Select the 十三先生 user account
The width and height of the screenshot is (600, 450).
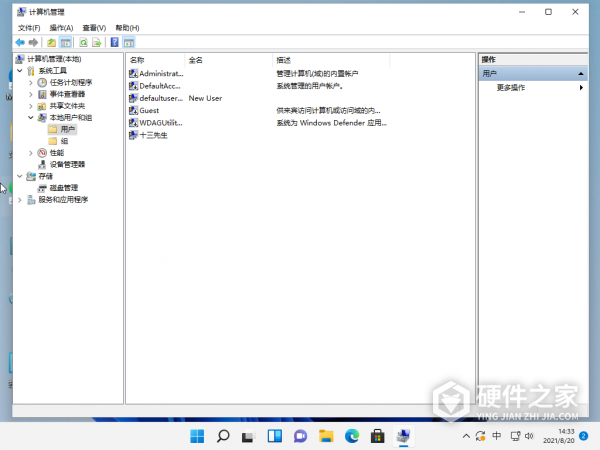[x=148, y=135]
